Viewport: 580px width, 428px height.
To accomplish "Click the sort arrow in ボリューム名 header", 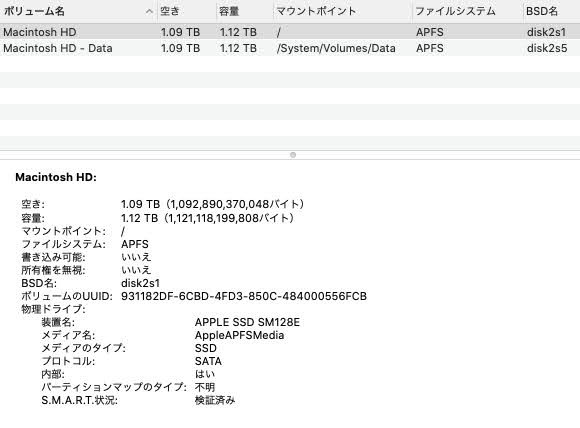I will click(x=149, y=11).
